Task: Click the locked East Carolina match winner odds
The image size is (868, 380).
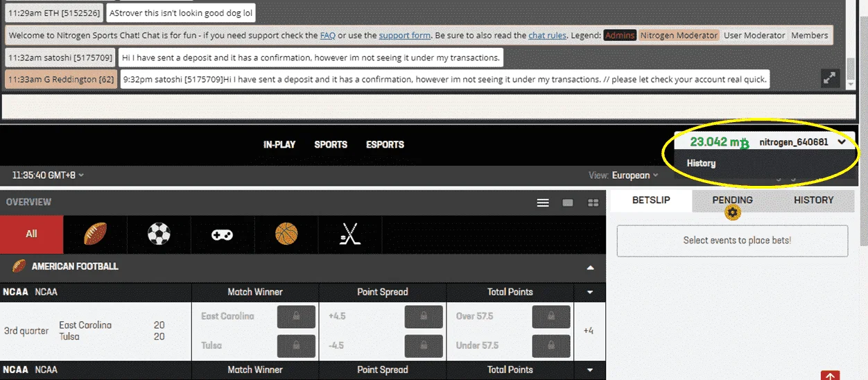Action: [x=296, y=317]
